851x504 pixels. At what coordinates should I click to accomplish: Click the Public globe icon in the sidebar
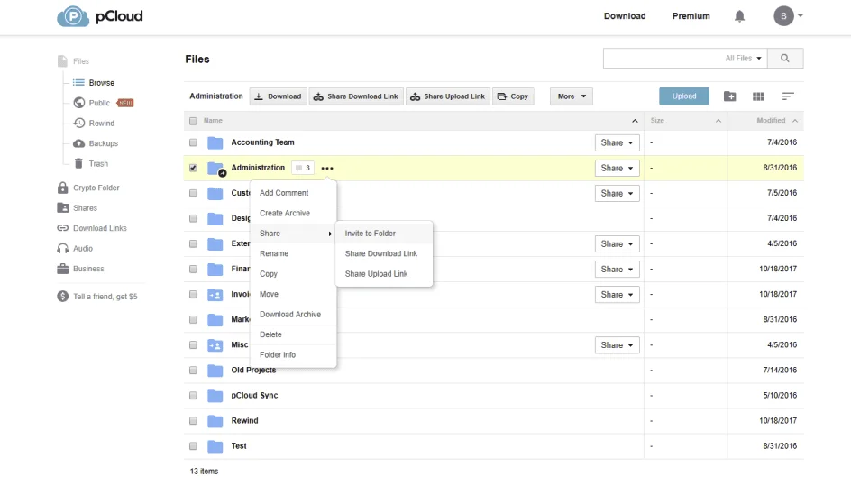coord(79,103)
